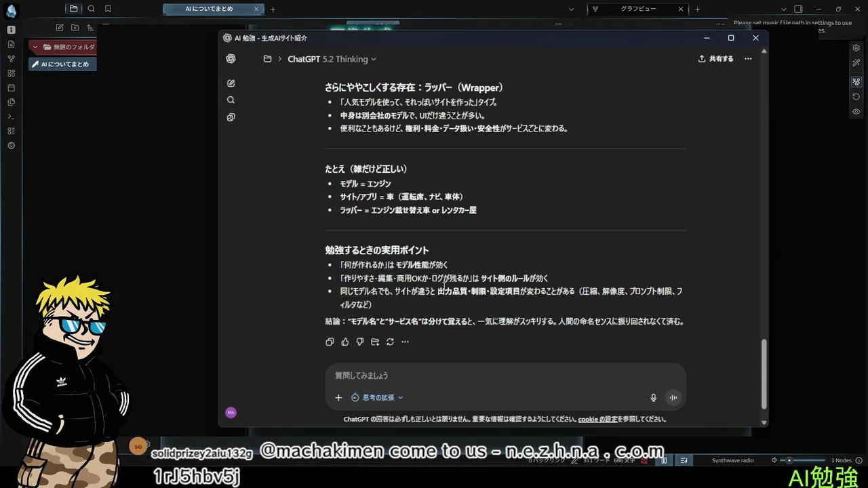This screenshot has height=488, width=868.
Task: Click the 686 文字 character count
Action: pos(623,460)
